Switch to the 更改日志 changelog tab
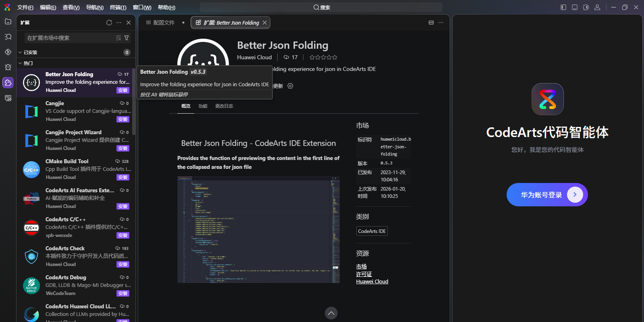 click(x=224, y=106)
